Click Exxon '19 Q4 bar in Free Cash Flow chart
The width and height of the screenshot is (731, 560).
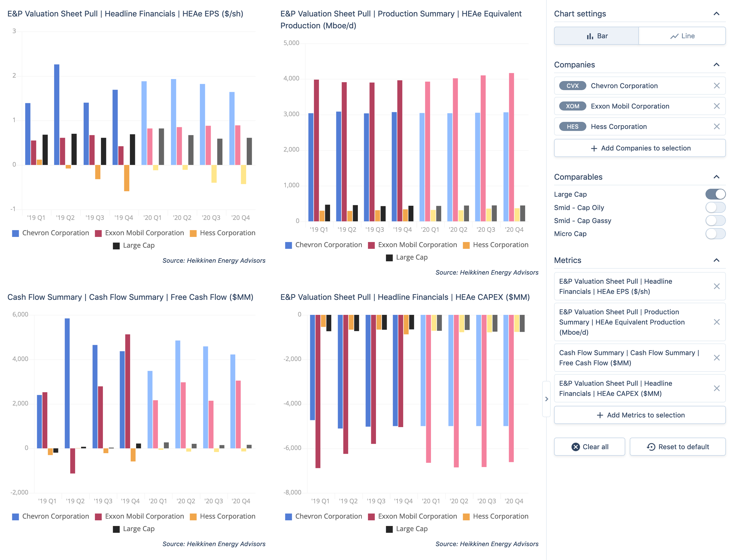pos(128,391)
